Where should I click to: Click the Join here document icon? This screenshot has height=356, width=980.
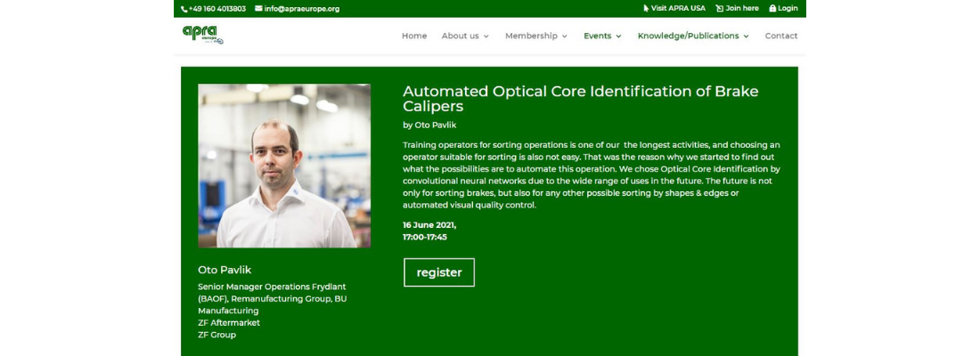(x=719, y=9)
